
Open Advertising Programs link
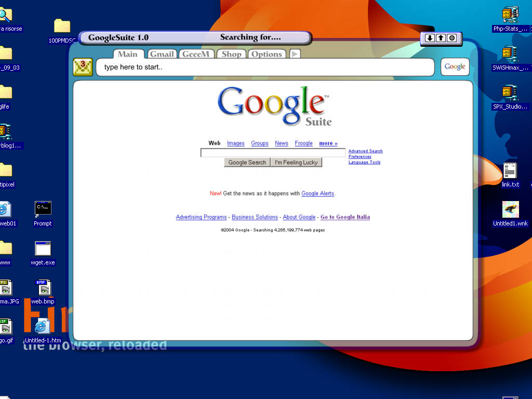[201, 217]
